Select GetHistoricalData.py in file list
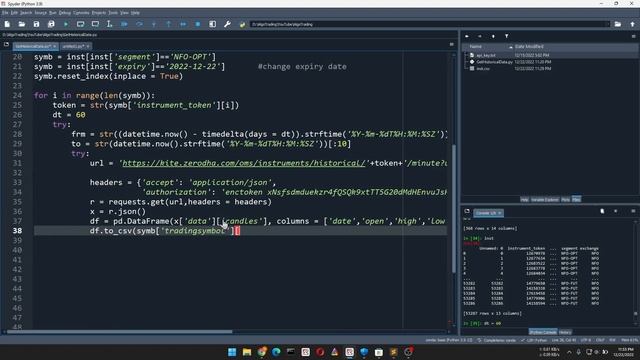640x360 pixels. [x=494, y=62]
